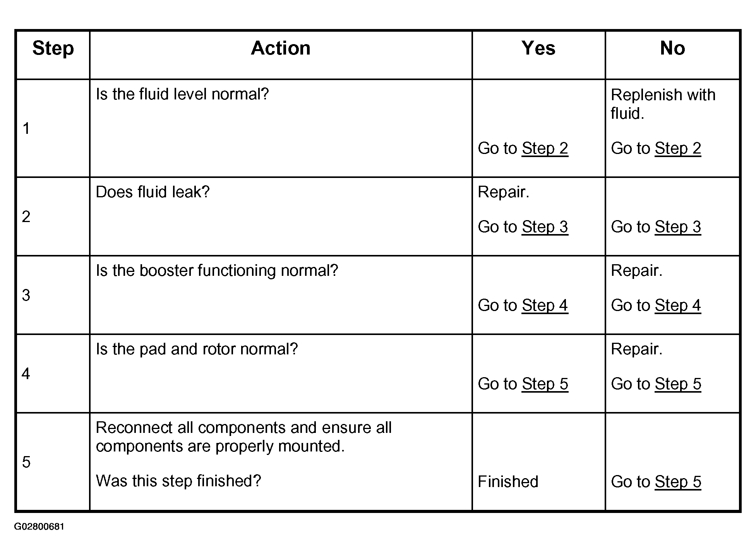Follow Step 3 link in row 2 Yes column

click(545, 227)
